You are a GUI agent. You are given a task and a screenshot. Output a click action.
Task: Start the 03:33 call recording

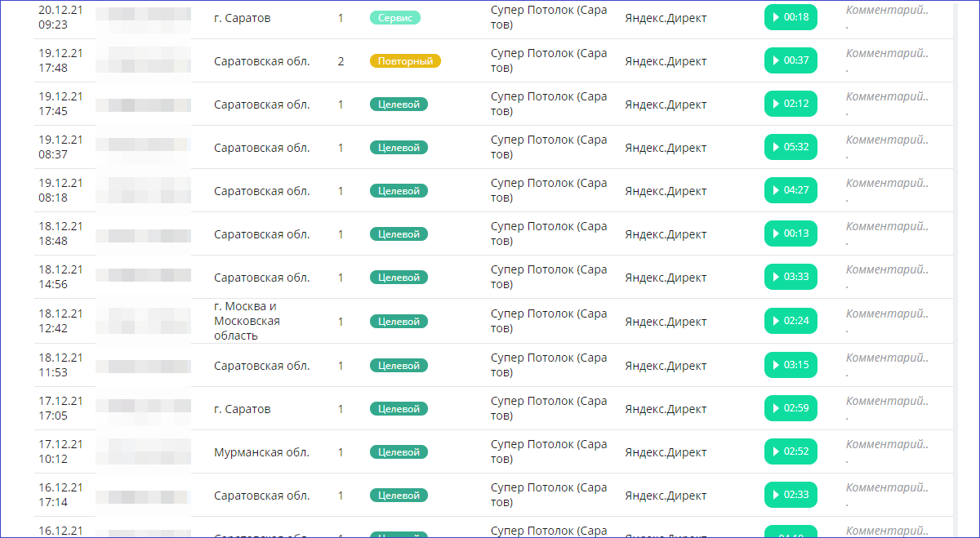click(790, 277)
